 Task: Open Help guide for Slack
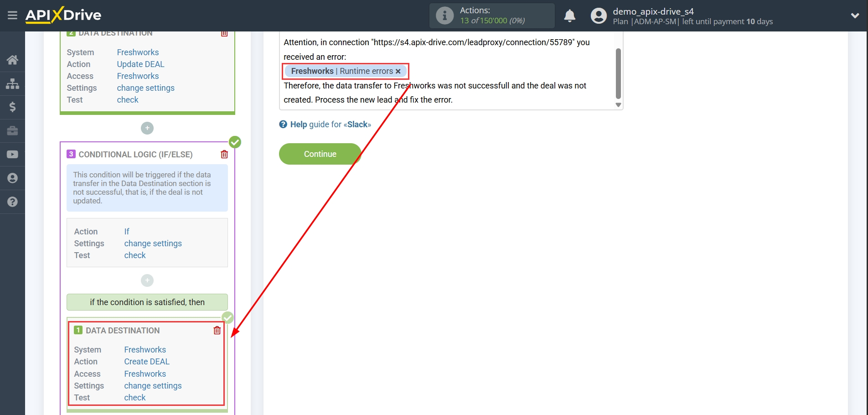tap(331, 124)
